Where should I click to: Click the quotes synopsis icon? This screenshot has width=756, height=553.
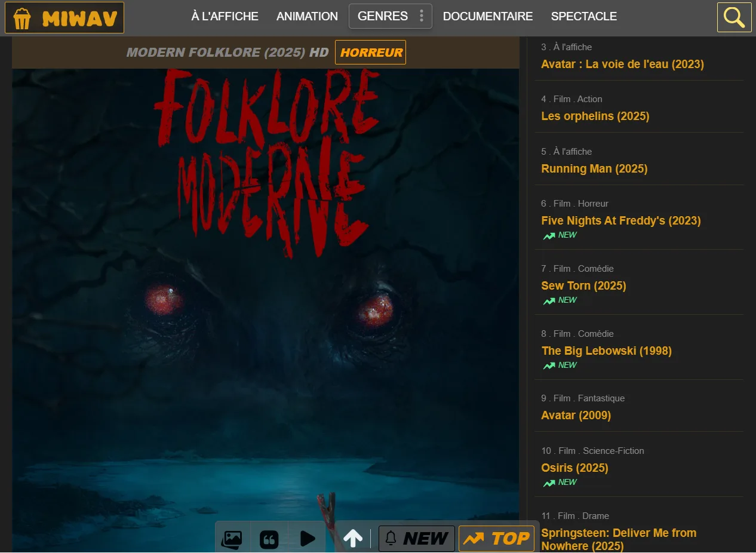click(269, 539)
